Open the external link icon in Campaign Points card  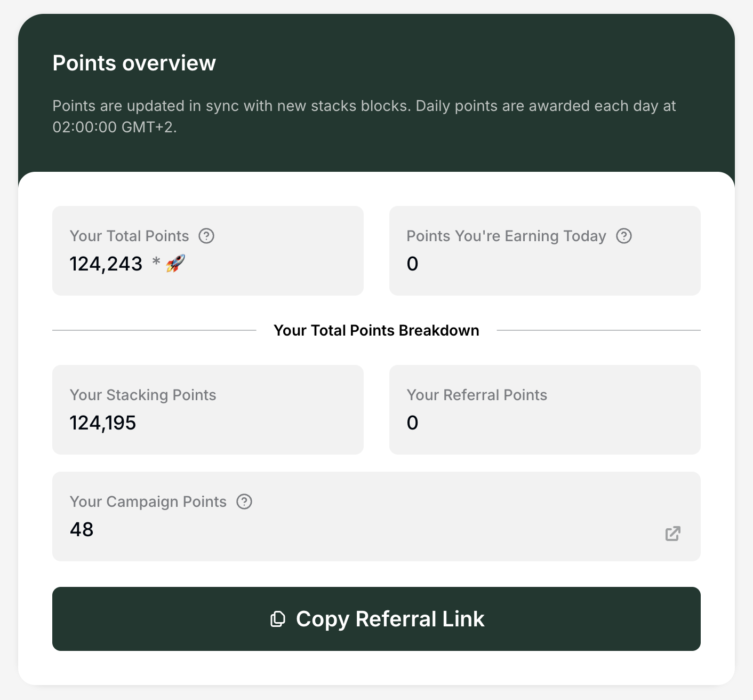pyautogui.click(x=673, y=534)
